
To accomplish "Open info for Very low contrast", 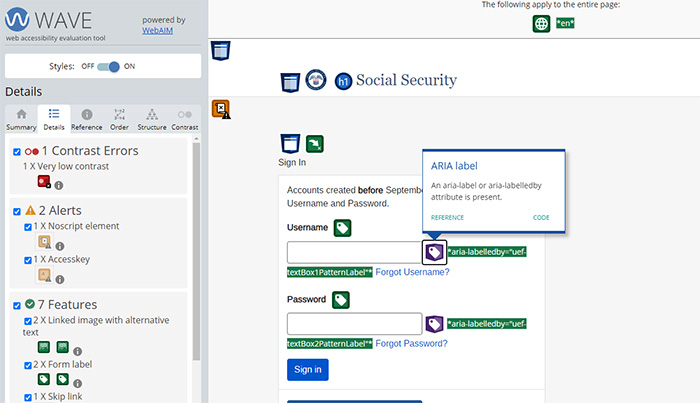I will (x=58, y=185).
